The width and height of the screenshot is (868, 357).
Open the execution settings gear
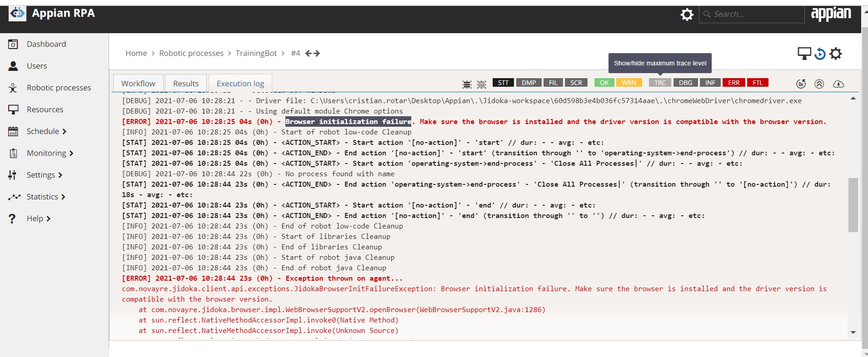point(836,54)
